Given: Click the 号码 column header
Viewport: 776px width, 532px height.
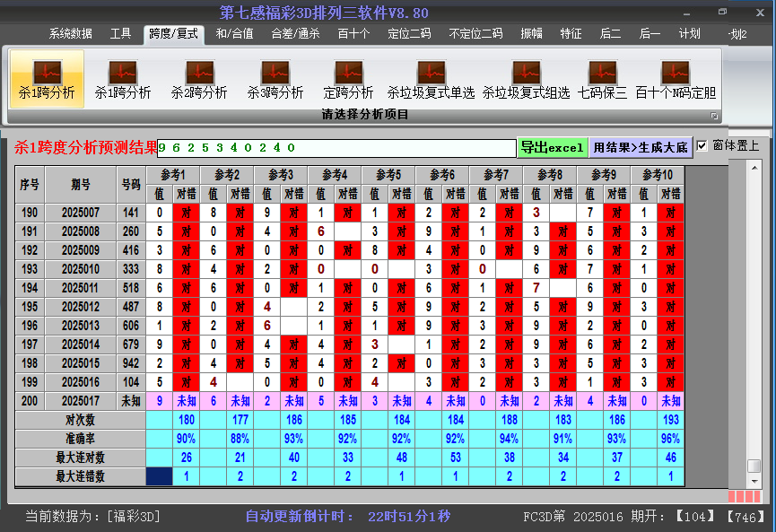Looking at the screenshot, I should [x=131, y=185].
